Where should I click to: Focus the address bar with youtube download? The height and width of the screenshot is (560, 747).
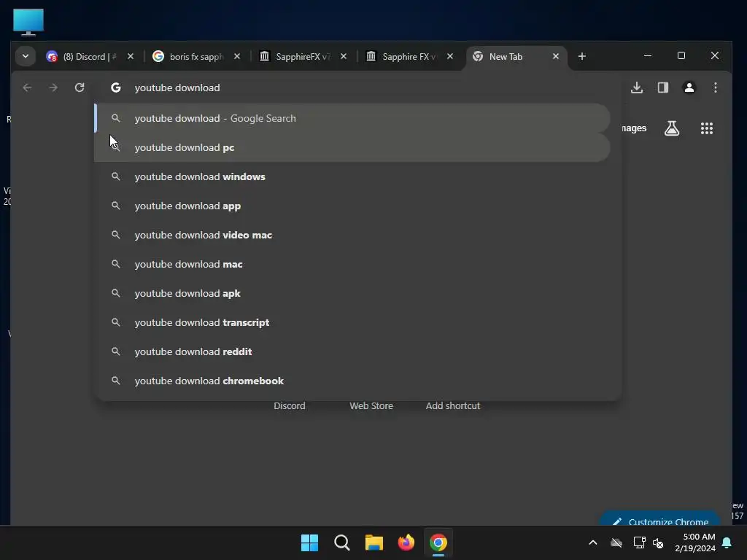(x=357, y=87)
